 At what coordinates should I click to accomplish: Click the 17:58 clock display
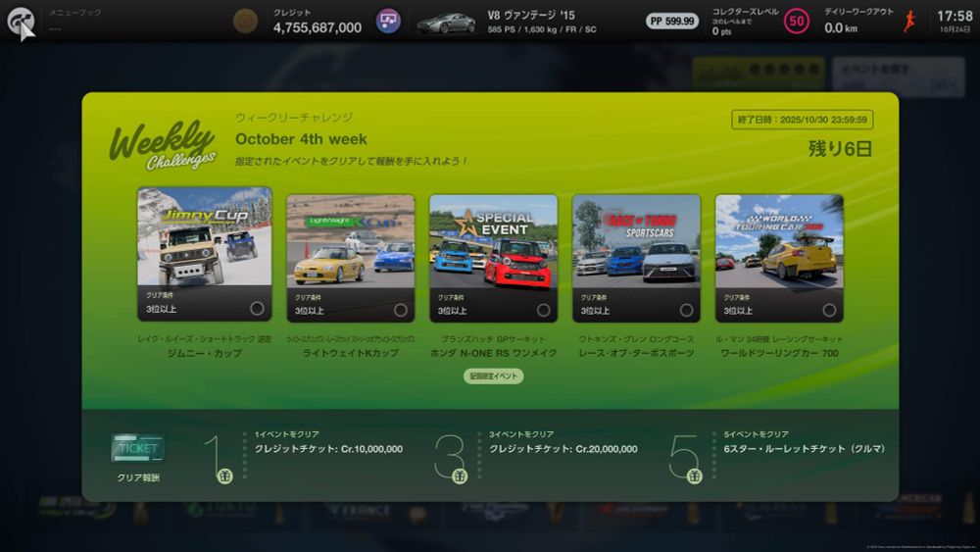pyautogui.click(x=955, y=17)
